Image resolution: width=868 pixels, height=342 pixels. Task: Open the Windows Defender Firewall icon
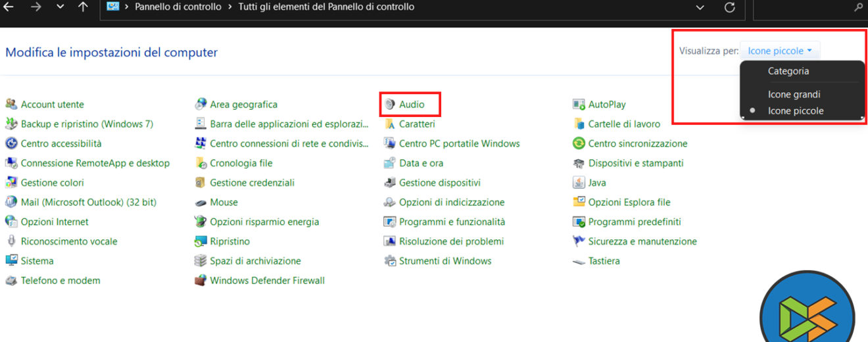(201, 281)
